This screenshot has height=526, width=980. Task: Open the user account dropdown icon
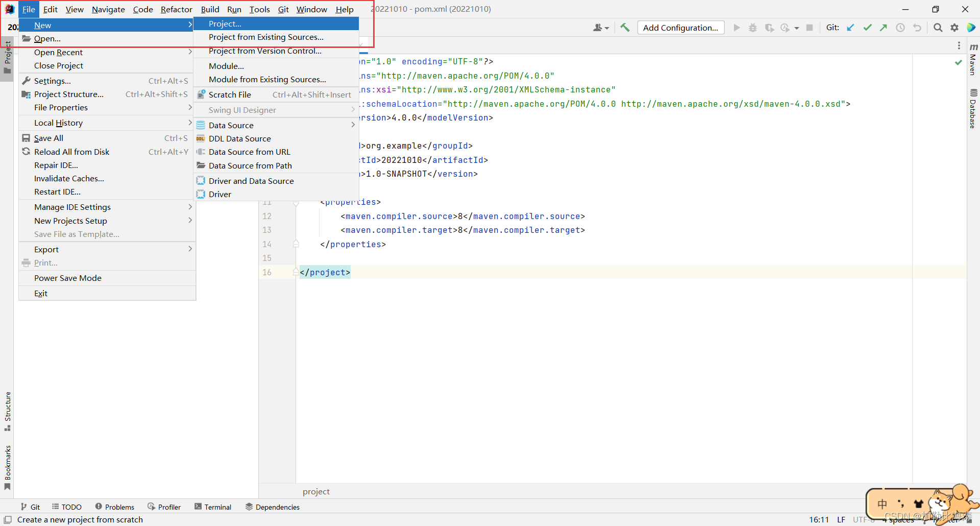[x=601, y=28]
